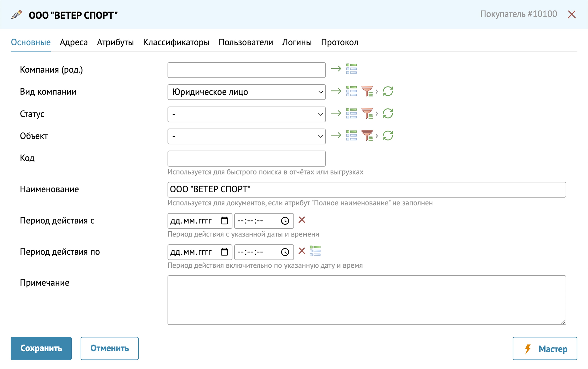Viewport: 588px width, 369px height.
Task: Click the green arrow next to Компания (род.)
Action: [336, 69]
